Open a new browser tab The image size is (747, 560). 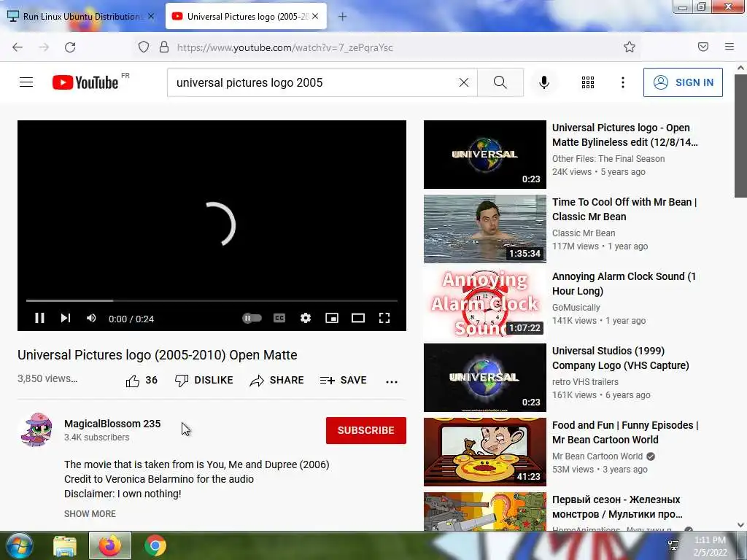(x=342, y=17)
